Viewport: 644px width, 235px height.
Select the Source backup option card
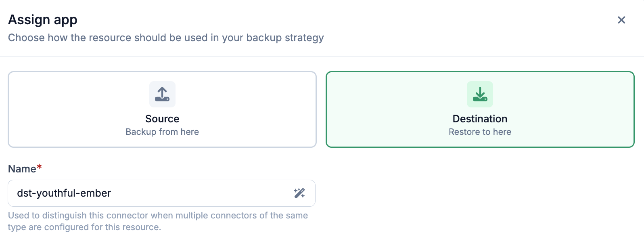pyautogui.click(x=162, y=109)
